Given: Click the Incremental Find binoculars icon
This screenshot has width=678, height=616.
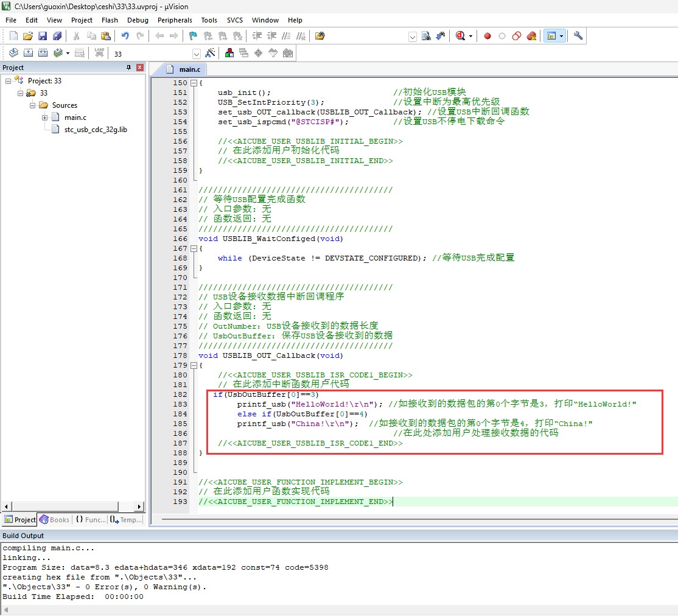Looking at the screenshot, I should (441, 36).
